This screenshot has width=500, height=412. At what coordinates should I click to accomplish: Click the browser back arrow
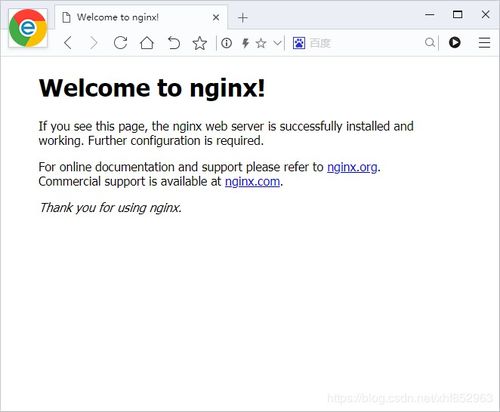[x=68, y=43]
